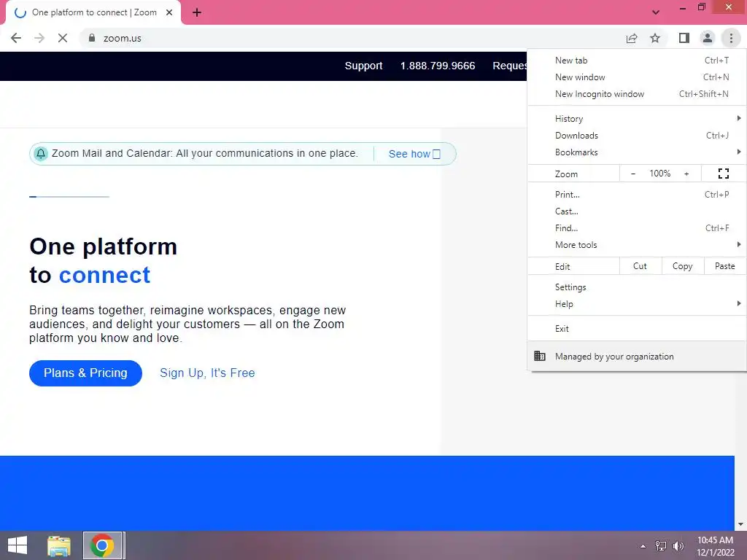Expand the More tools submenu
Screen dimensions: 747x560
[x=636, y=244]
